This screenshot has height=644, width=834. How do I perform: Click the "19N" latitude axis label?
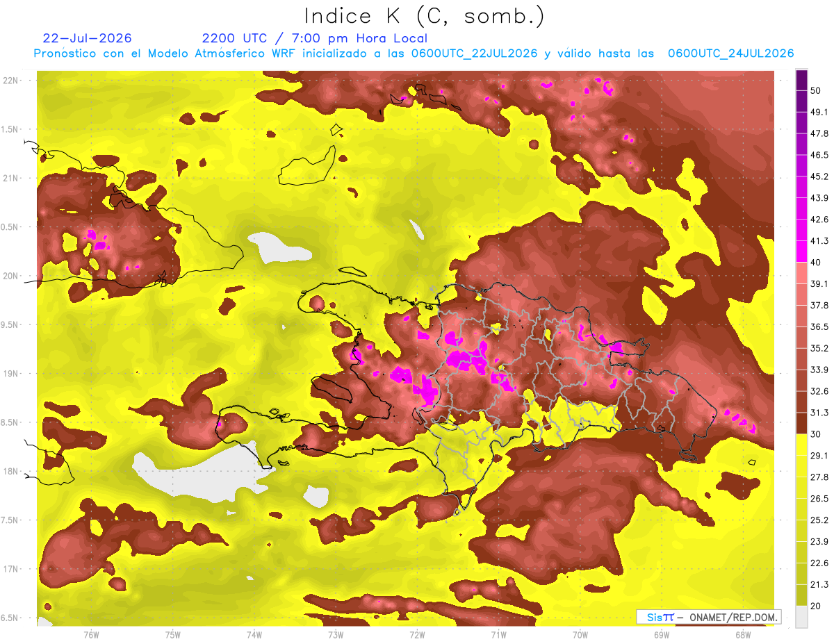11,374
